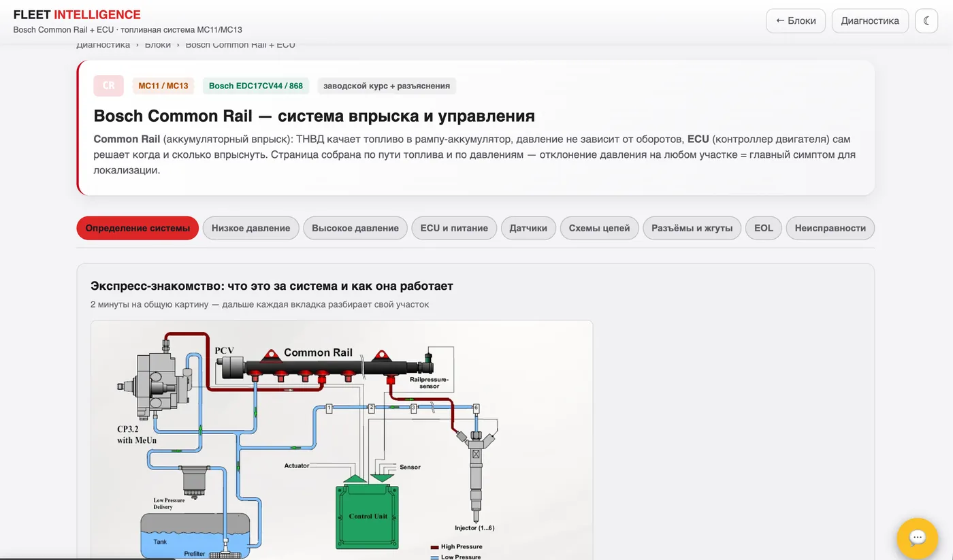This screenshot has width=953, height=560.
Task: Open the Диагностика header button
Action: coord(870,21)
